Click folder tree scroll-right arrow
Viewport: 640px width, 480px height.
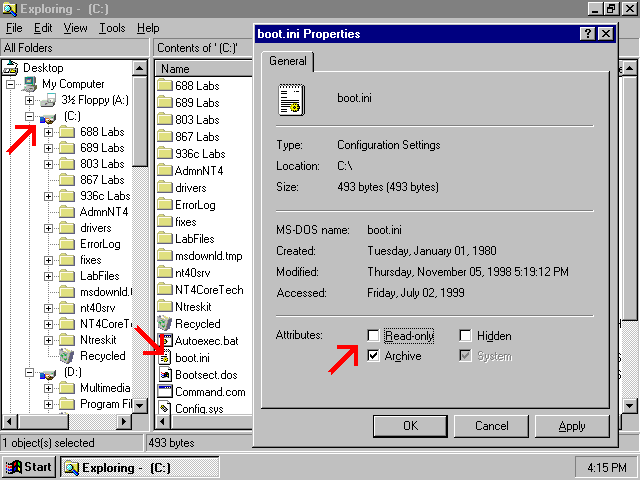point(124,421)
